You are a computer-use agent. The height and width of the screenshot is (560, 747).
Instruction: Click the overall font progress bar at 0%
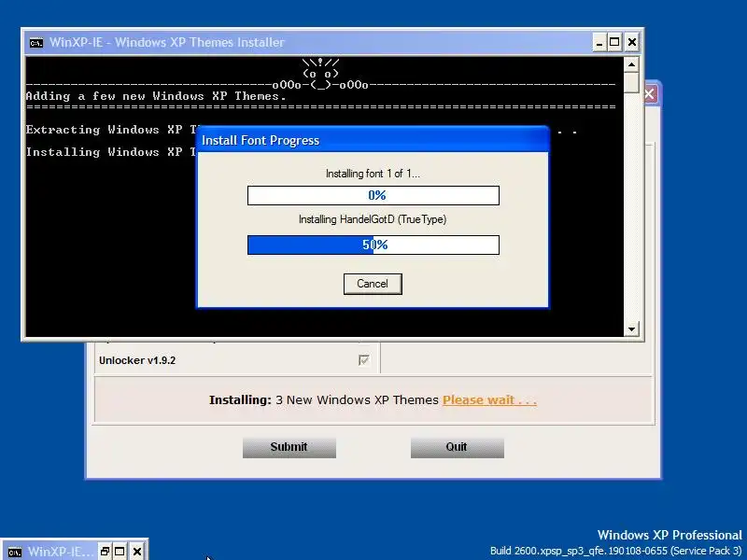373,195
